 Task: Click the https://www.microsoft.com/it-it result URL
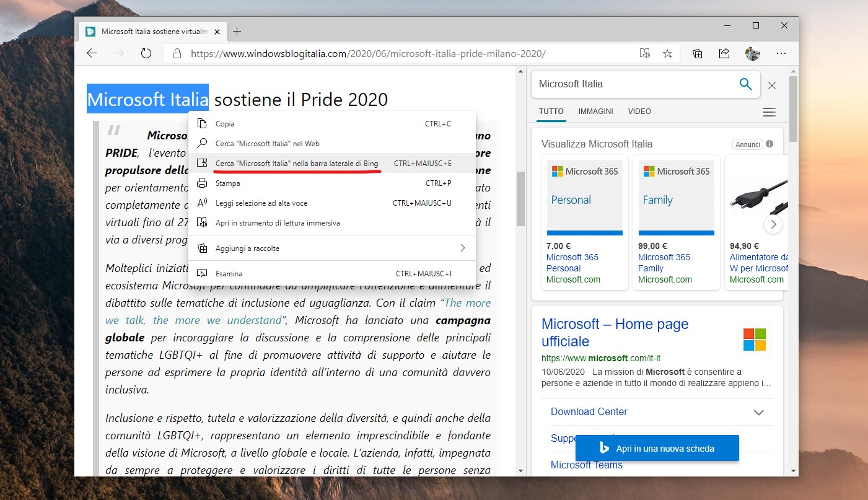601,358
